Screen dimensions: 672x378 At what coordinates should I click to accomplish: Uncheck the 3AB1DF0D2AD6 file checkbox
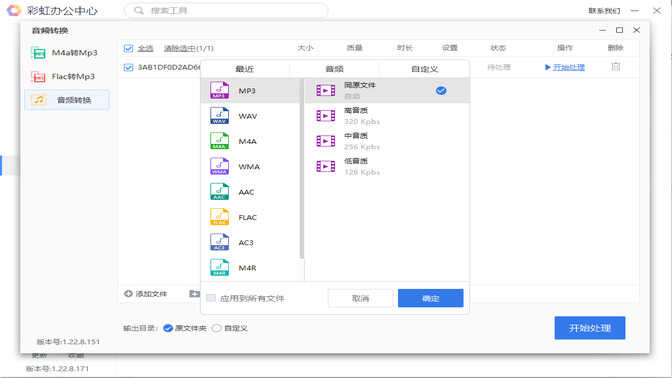pos(128,67)
